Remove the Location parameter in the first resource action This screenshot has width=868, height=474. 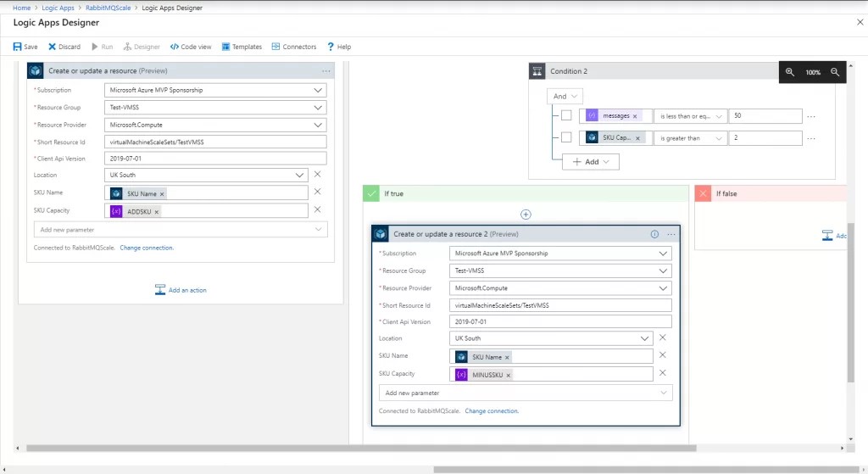(317, 174)
